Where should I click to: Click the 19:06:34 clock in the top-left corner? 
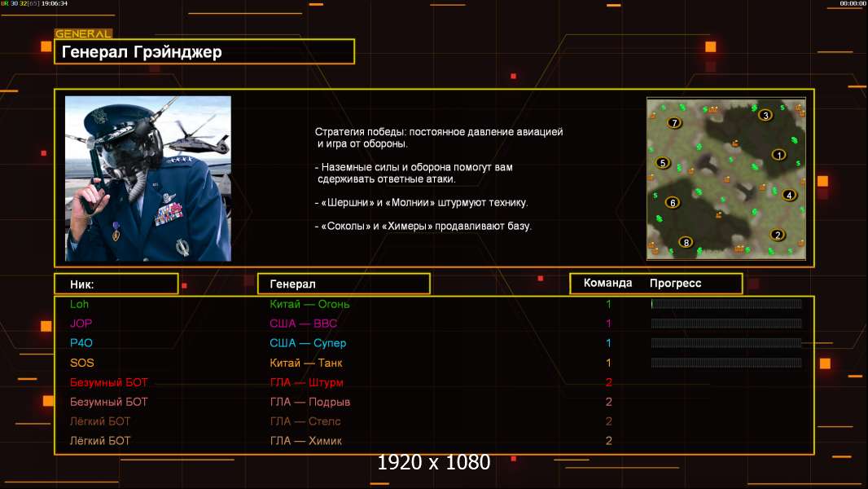(55, 3)
